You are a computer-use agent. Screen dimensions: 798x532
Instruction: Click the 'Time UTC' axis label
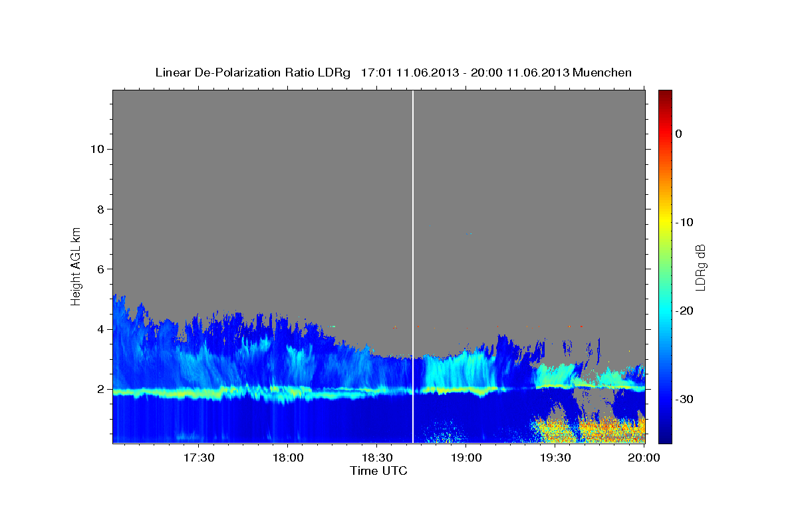click(378, 471)
